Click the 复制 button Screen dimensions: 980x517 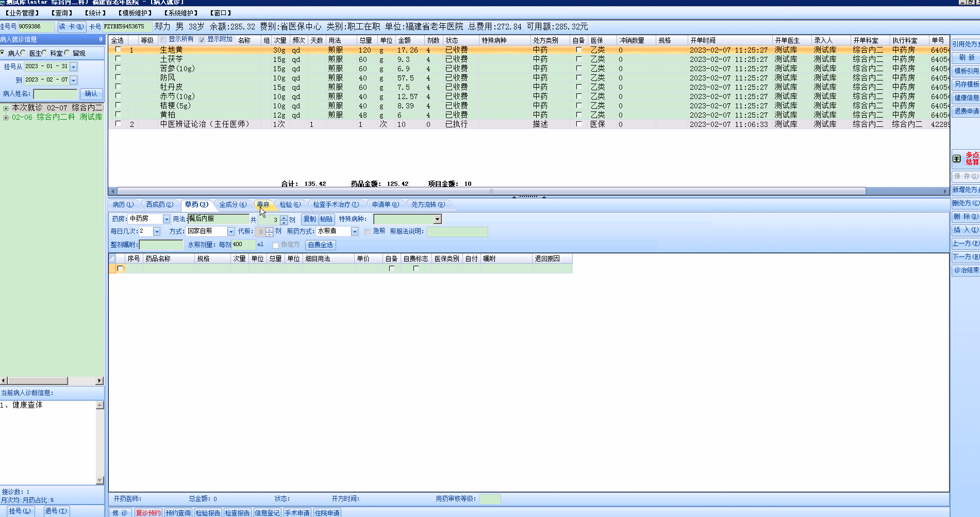[309, 219]
